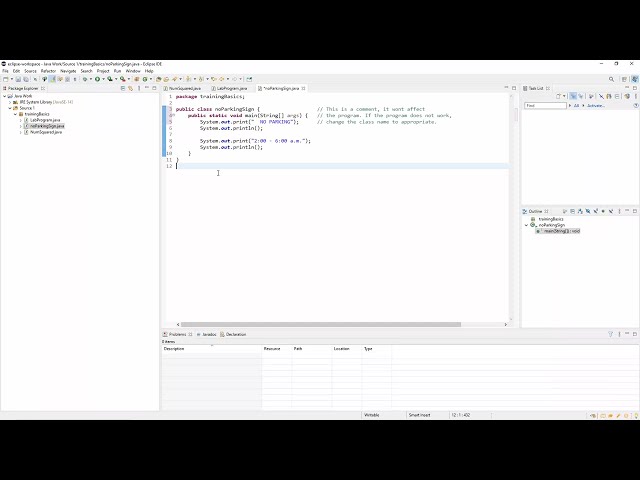Open the File menu

5,71
